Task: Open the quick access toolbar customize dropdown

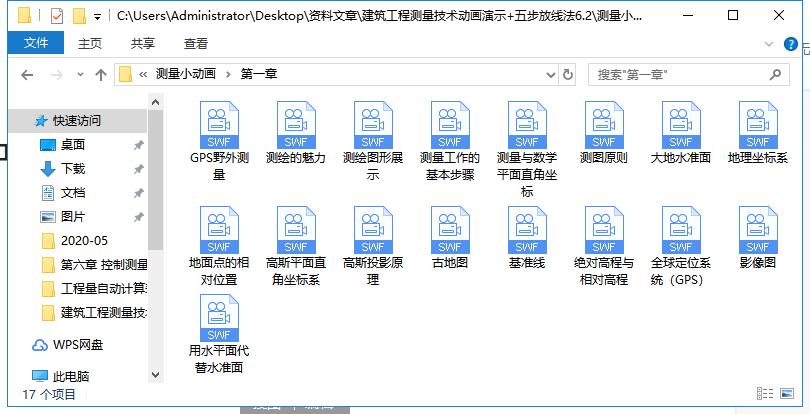Action: 97,17
